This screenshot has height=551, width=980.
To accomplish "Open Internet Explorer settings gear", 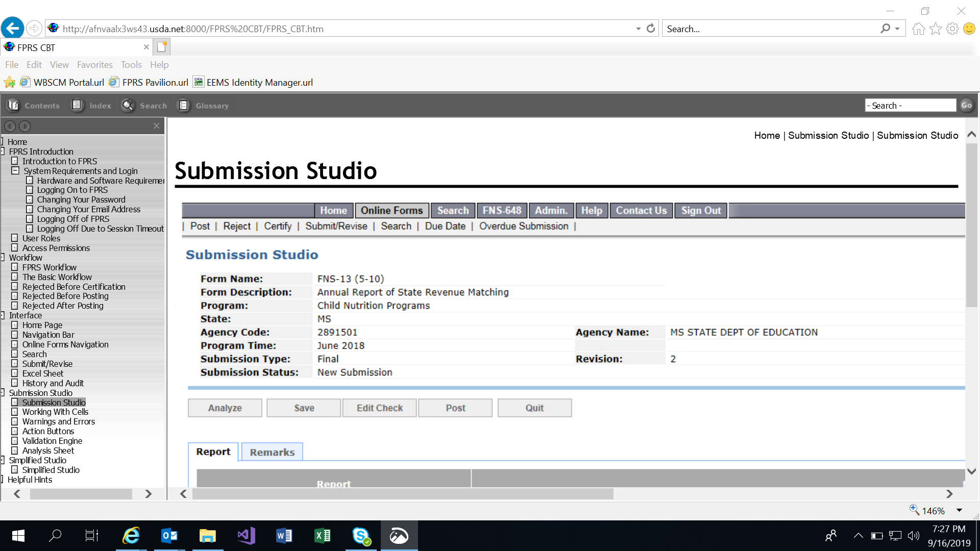I will [x=952, y=29].
